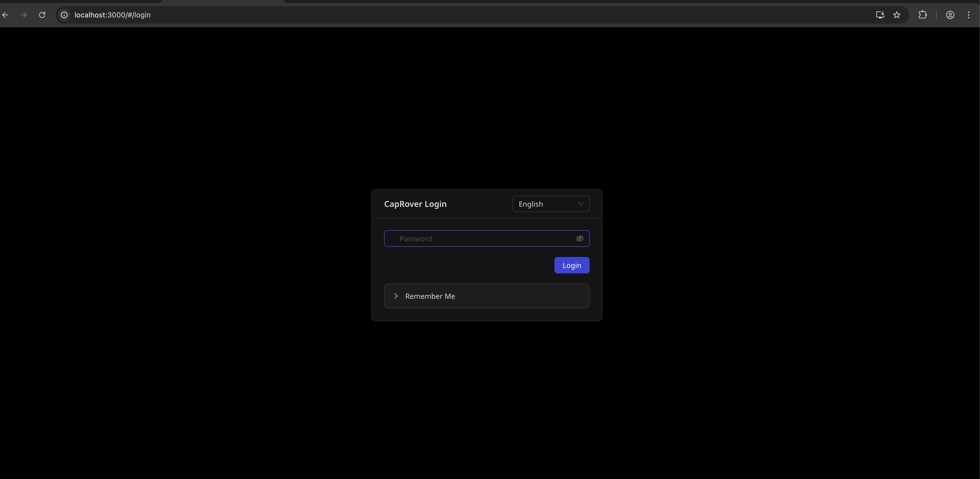The image size is (980, 479).
Task: Go back using browser back arrow
Action: (x=5, y=15)
